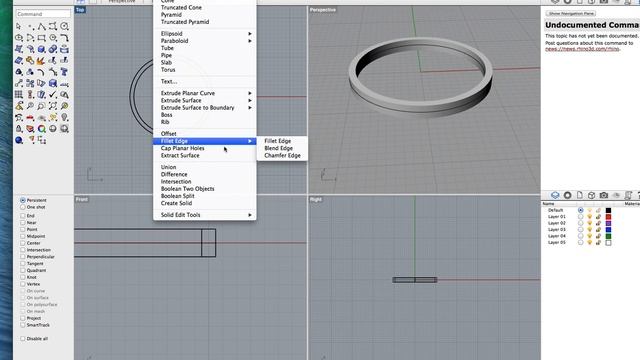Click the blue sphere render tool
This screenshot has height=360, width=640.
pos(19,140)
